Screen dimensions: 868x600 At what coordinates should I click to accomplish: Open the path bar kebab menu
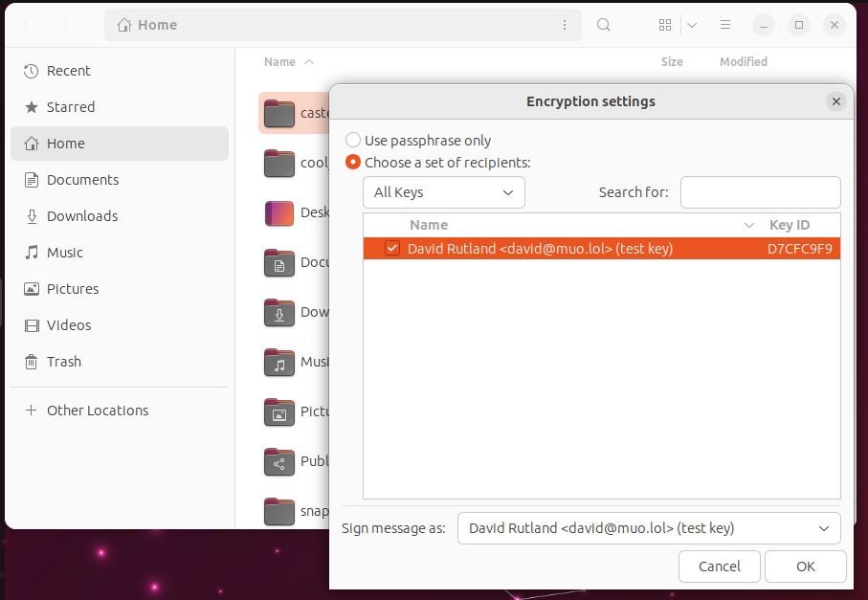(x=564, y=25)
